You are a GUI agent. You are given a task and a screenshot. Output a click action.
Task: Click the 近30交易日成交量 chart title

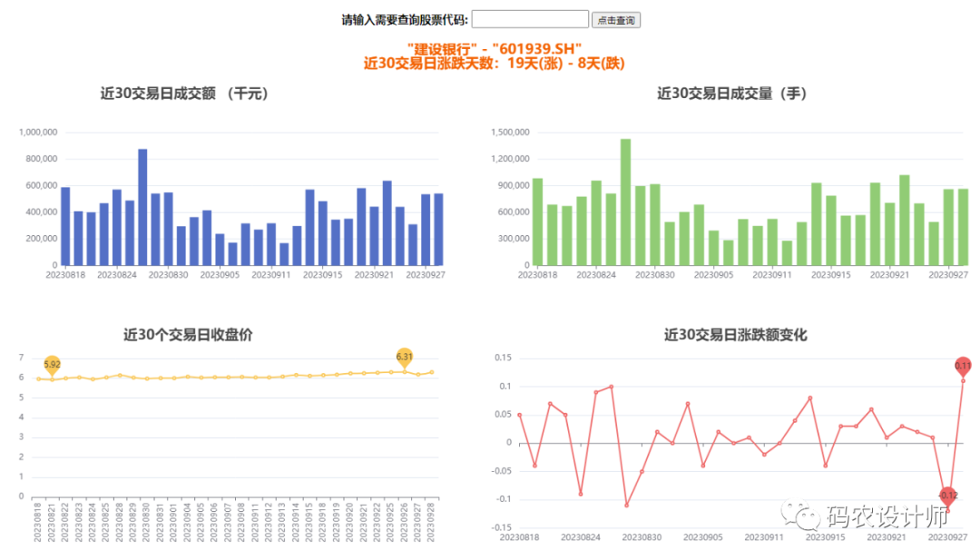tap(731, 93)
